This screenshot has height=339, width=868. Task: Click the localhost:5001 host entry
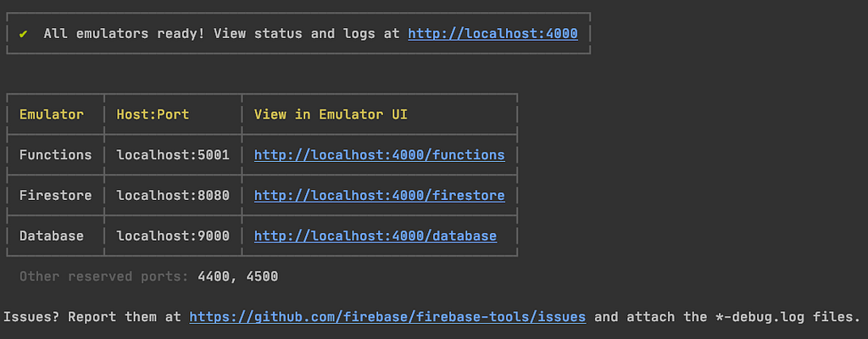[x=173, y=155]
